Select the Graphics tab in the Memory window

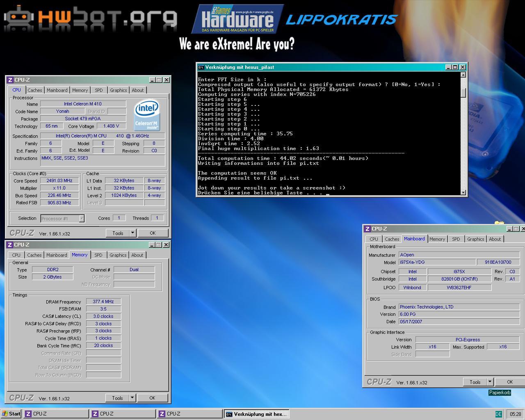[x=118, y=255]
